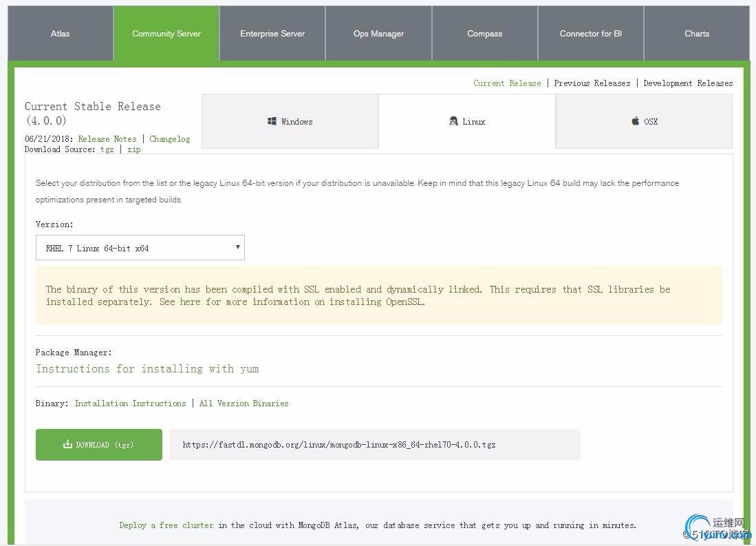Download source as tgz
The image size is (756, 546).
[x=107, y=149]
